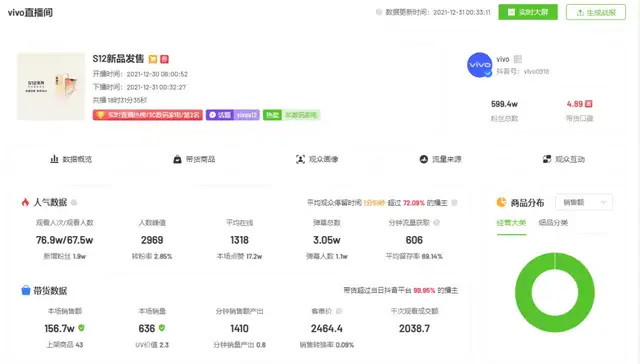Click the 分钟销量产出 0.8 text
640x364 pixels.
tap(239, 345)
